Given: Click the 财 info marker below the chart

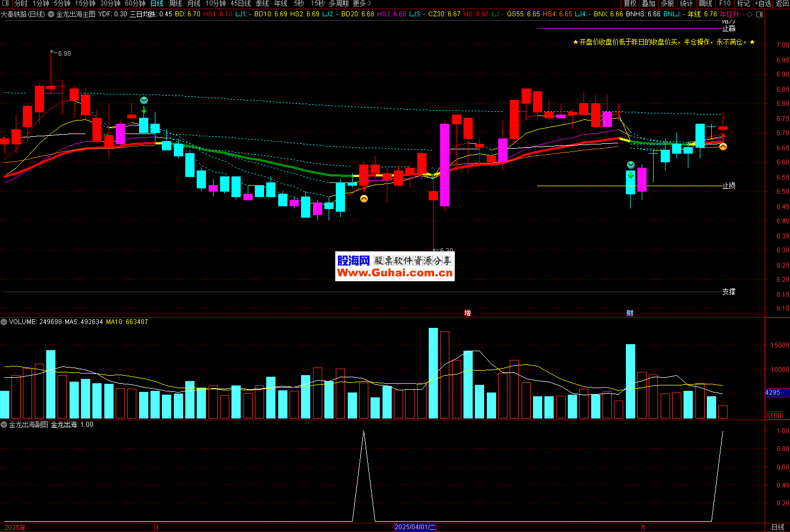Looking at the screenshot, I should (x=629, y=313).
